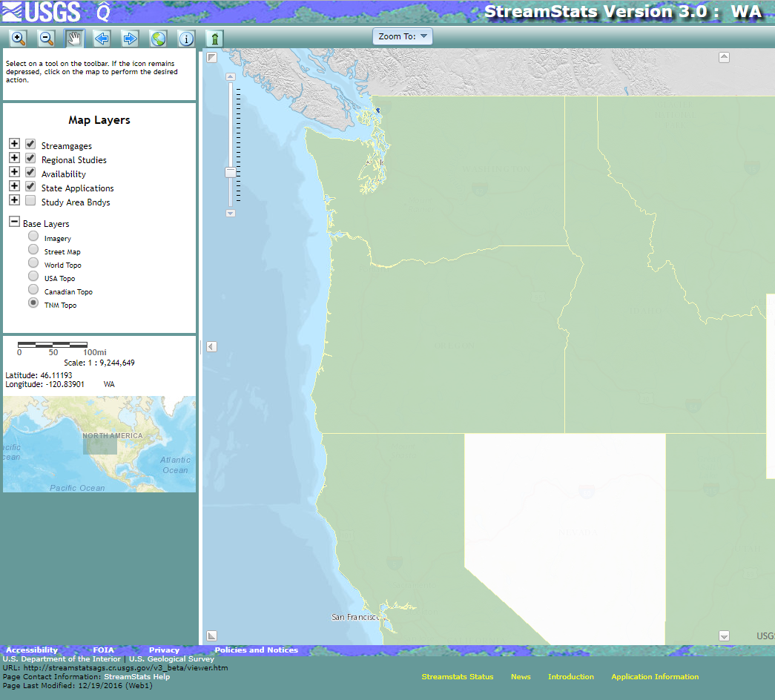Select the Identify info tool
This screenshot has height=700, width=775.
pos(186,38)
